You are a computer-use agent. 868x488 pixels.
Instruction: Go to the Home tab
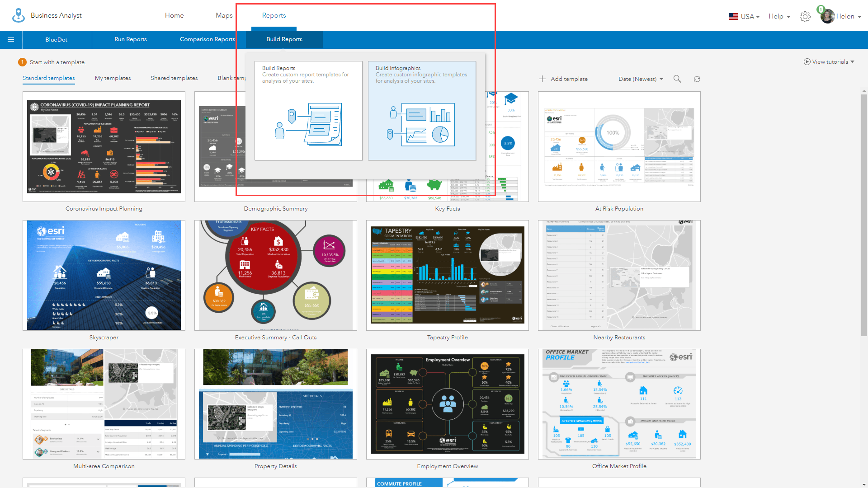point(175,15)
